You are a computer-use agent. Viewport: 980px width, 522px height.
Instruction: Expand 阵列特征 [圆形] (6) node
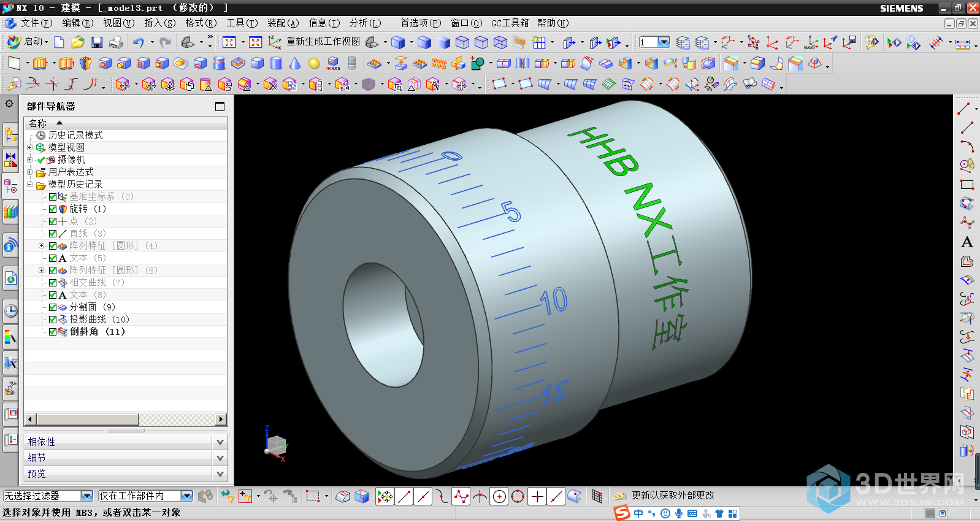point(41,270)
